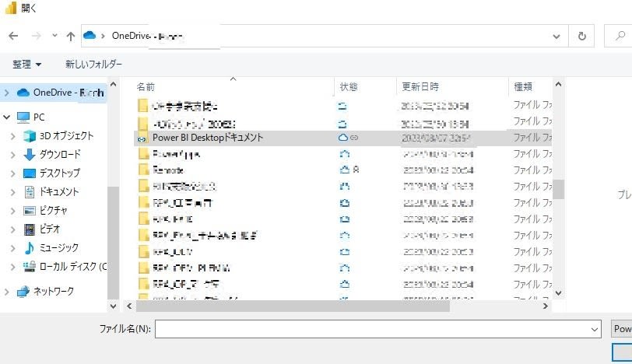Click the folder icon just below Power BI Desktopドキュメント

(143, 154)
